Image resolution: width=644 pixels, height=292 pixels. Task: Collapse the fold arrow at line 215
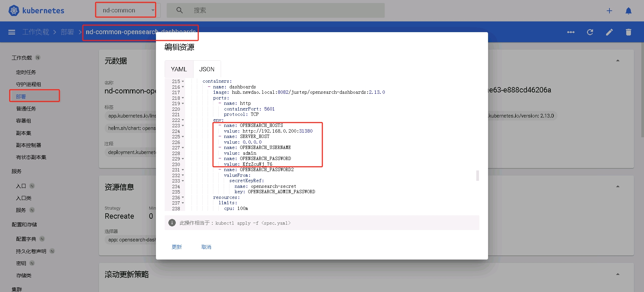pos(183,81)
